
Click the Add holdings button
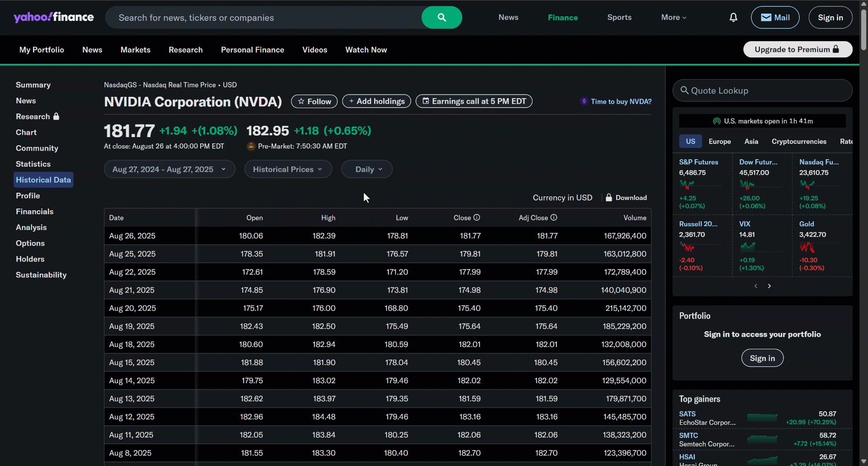pos(377,101)
